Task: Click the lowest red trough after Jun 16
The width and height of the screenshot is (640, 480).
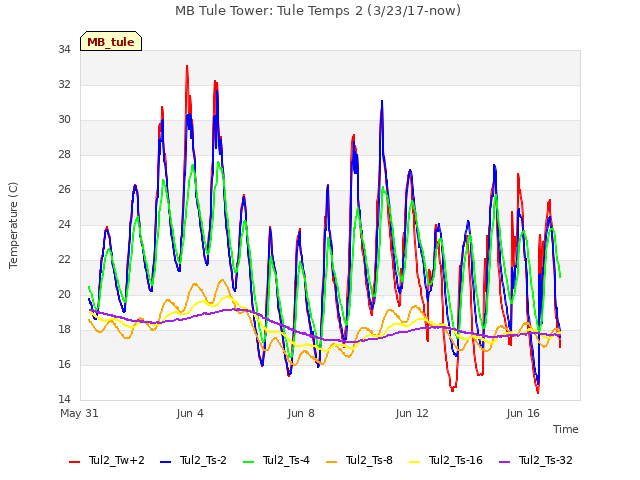Action: tap(538, 392)
